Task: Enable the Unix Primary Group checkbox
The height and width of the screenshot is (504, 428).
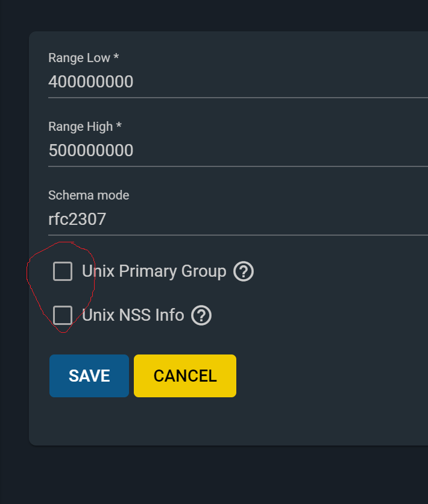Action: [63, 271]
